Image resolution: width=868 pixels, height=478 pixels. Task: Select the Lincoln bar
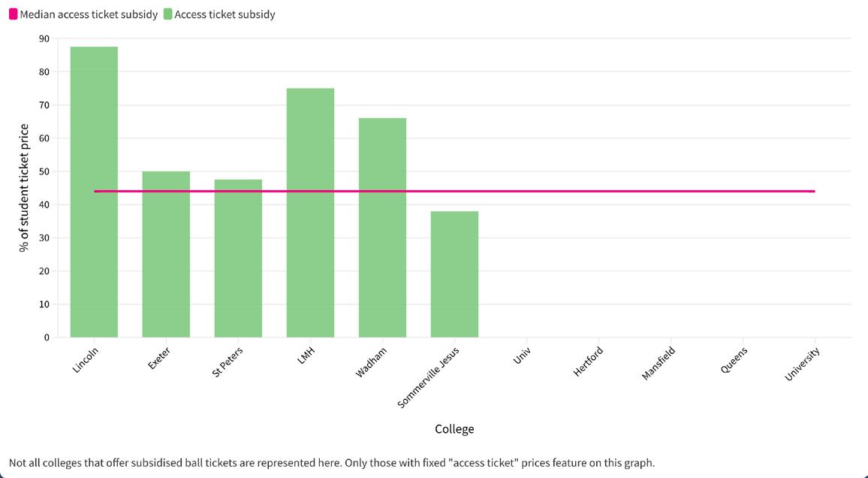(x=94, y=192)
